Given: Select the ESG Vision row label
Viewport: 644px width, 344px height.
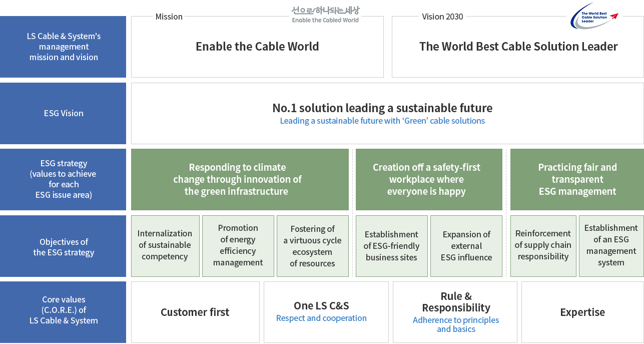Looking at the screenshot, I should tap(64, 113).
